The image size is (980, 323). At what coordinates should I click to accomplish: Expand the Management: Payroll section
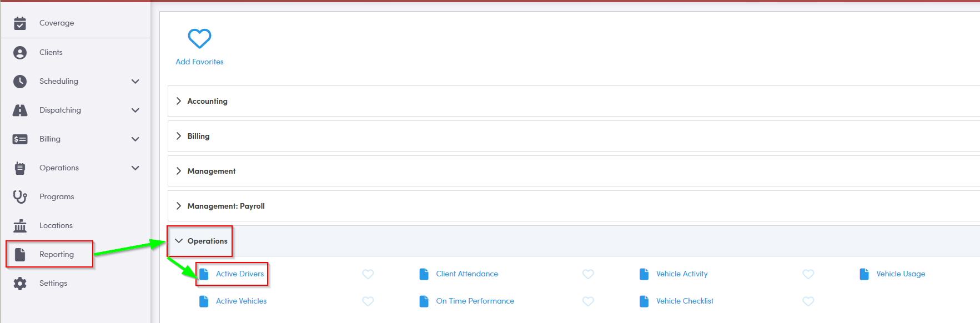tap(225, 206)
